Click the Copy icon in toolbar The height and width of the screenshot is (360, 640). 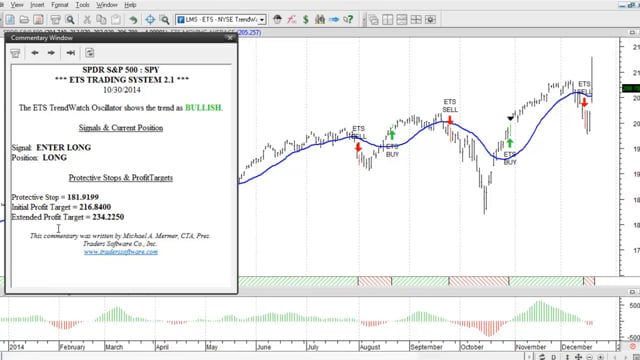pos(101,19)
